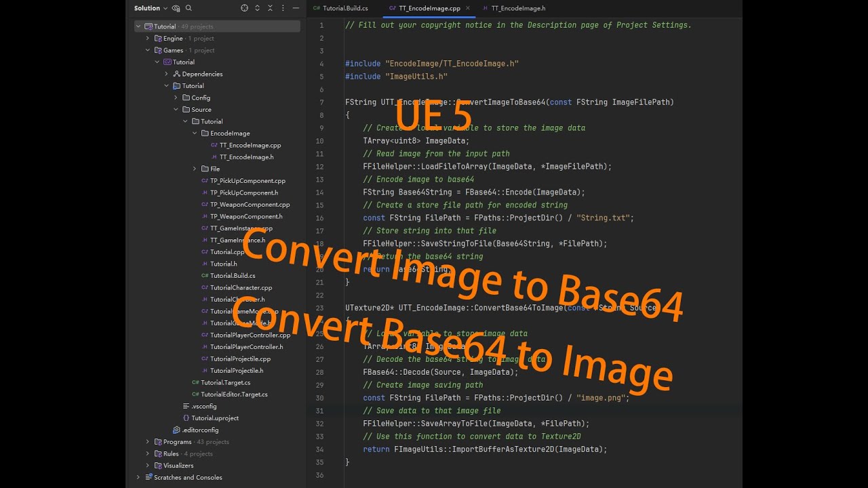Viewport: 868px width, 488px height.
Task: Click the Engine folder icon
Action: [x=158, y=39]
